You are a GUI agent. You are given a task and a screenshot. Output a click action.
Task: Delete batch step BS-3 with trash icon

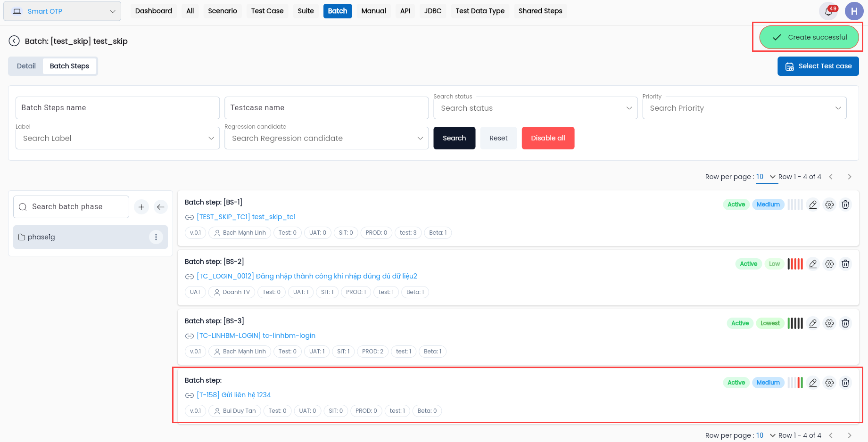click(x=845, y=323)
